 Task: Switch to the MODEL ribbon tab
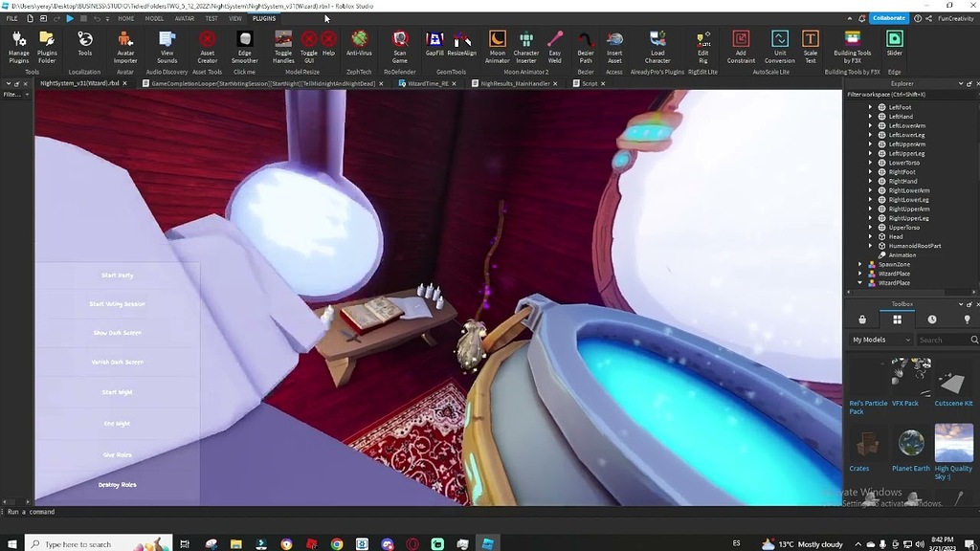point(154,18)
